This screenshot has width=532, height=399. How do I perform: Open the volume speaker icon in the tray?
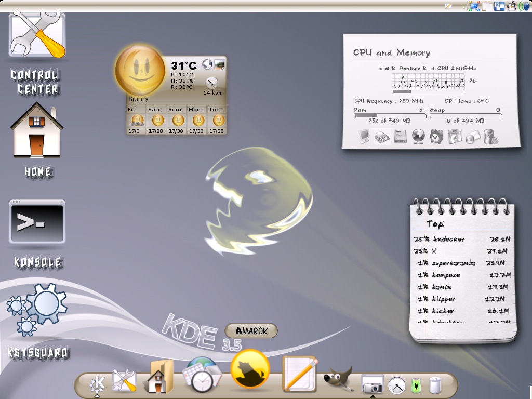pos(524,6)
